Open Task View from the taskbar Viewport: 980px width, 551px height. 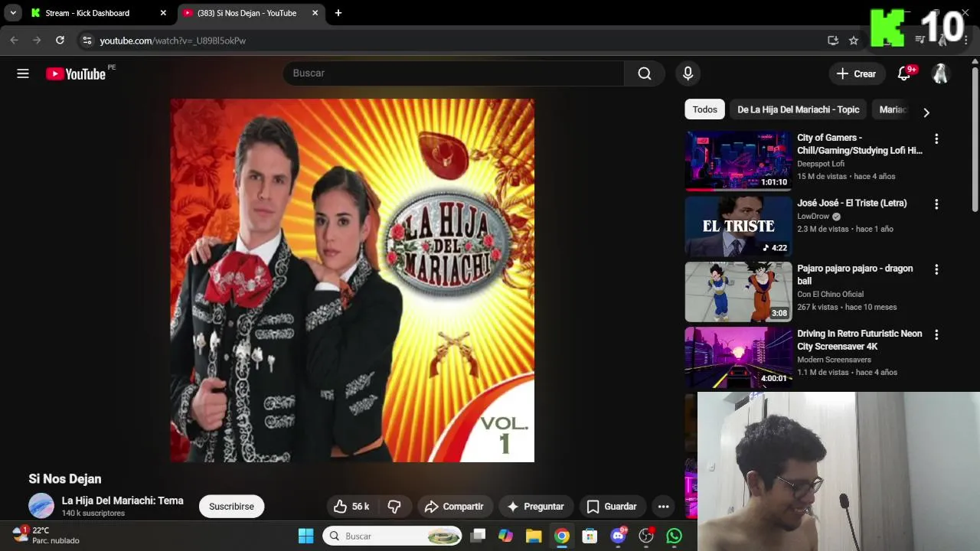click(478, 536)
